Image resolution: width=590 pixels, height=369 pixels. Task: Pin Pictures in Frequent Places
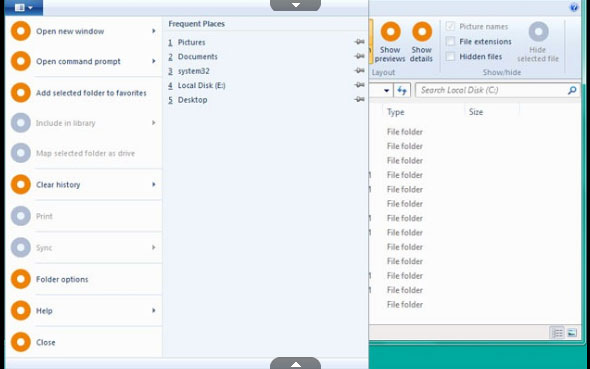click(x=359, y=42)
